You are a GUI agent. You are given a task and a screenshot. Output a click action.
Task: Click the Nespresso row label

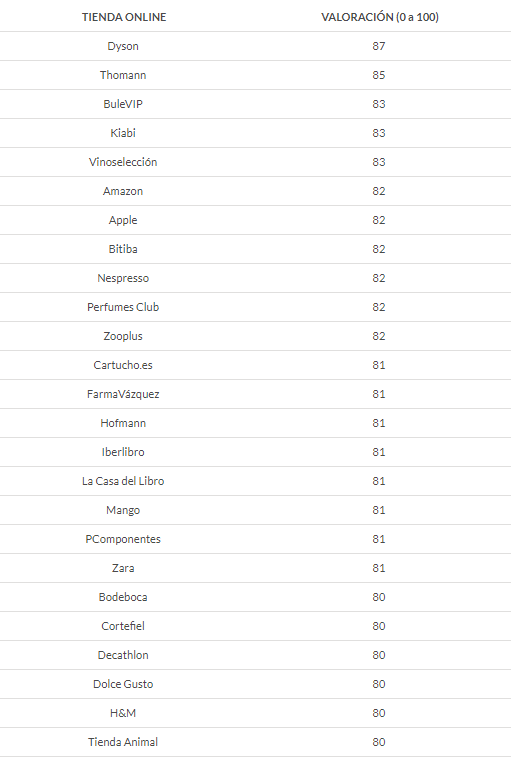pyautogui.click(x=123, y=278)
